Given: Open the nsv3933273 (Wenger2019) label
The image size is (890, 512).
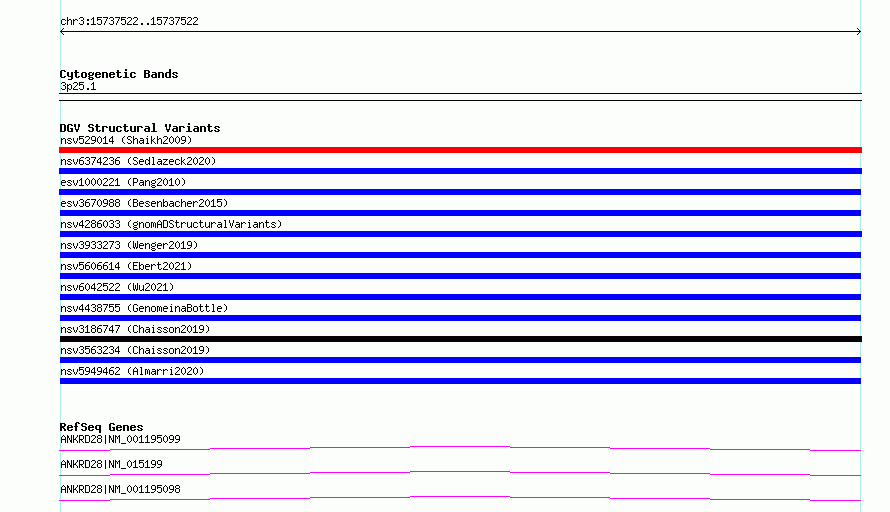Looking at the screenshot, I should point(129,245).
